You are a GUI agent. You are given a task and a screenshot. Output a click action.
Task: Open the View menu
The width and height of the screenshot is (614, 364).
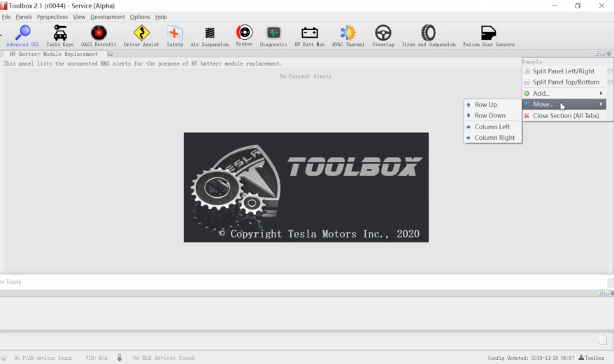click(79, 17)
